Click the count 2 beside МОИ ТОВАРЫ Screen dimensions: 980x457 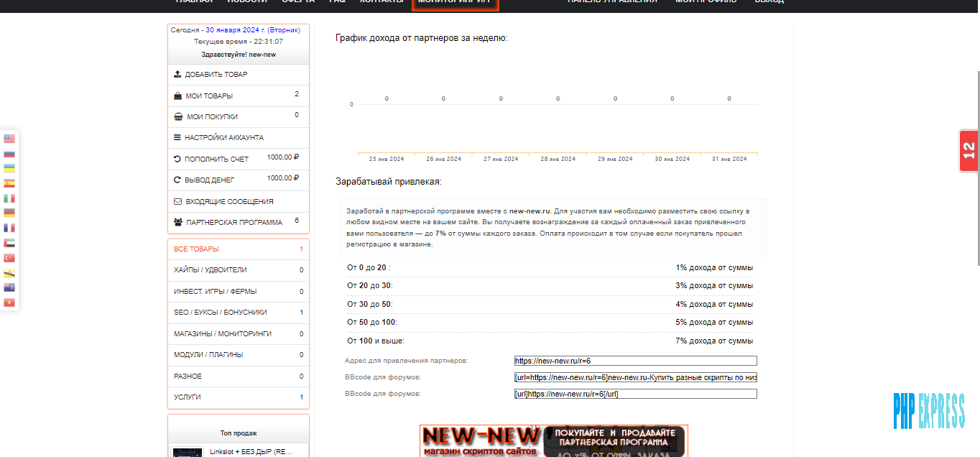(x=297, y=94)
